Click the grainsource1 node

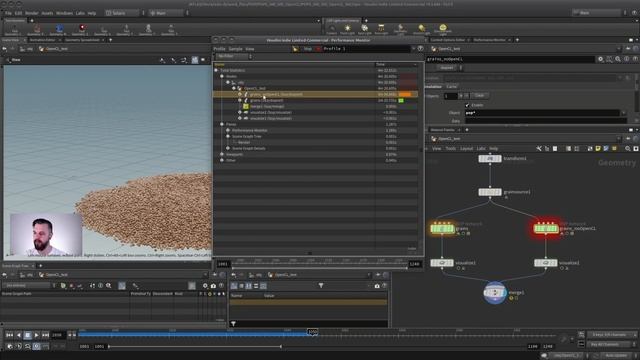coord(490,192)
